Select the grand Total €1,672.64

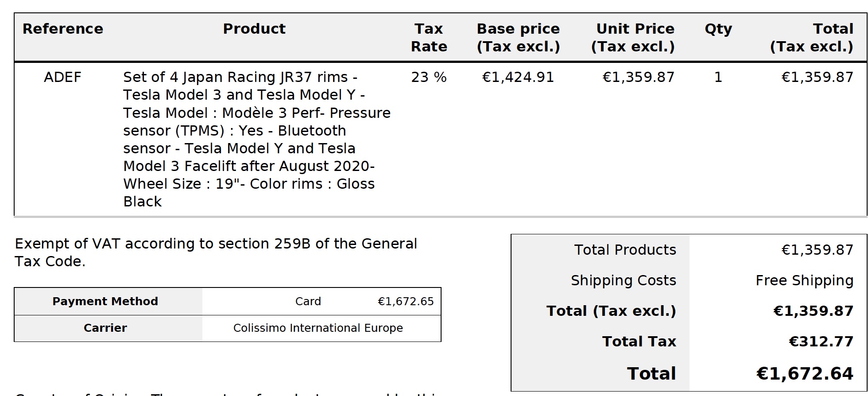(x=804, y=374)
